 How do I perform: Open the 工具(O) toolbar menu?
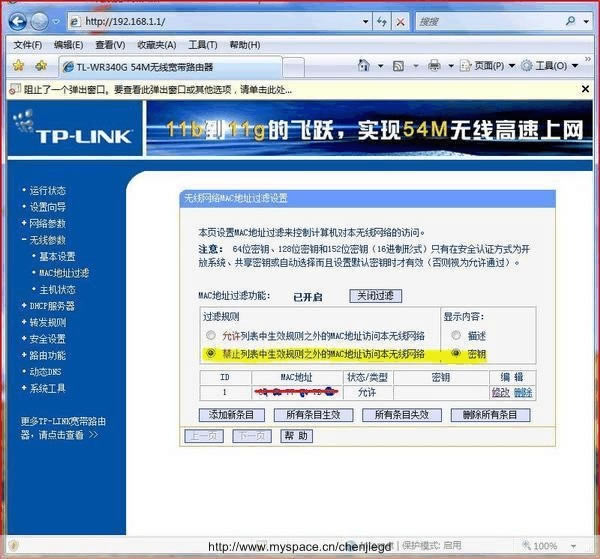550,66
